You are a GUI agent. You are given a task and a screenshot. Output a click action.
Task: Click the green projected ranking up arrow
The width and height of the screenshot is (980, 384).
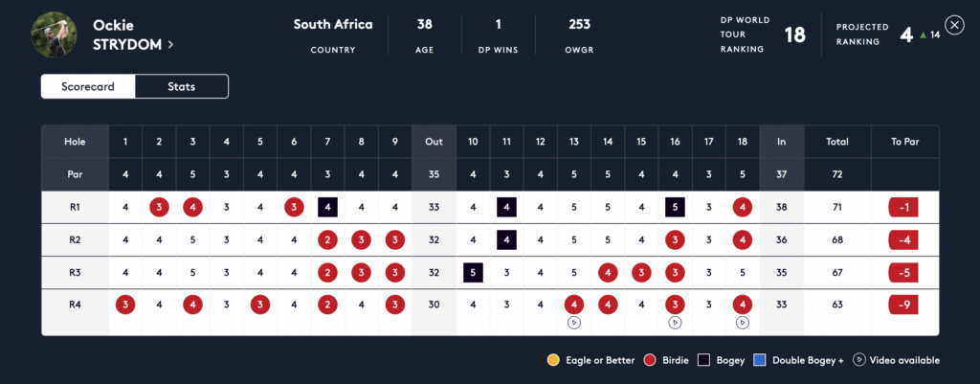click(922, 35)
